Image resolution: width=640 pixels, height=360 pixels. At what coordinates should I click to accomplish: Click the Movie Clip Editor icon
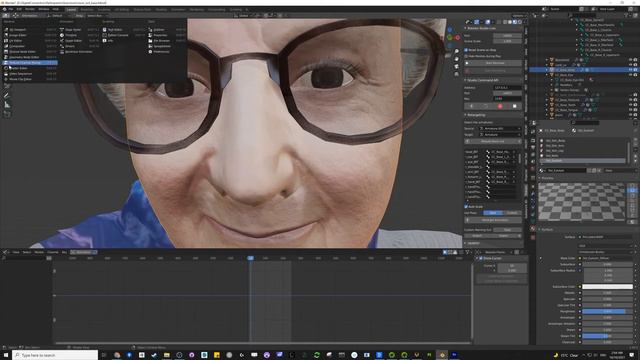click(6, 79)
